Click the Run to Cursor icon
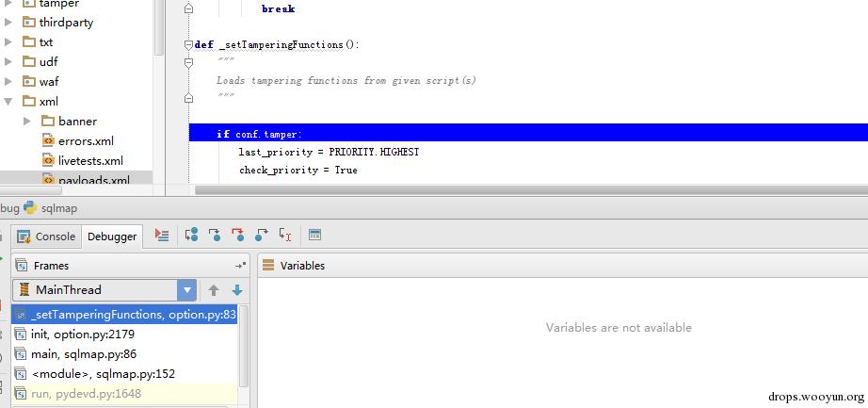This screenshot has width=868, height=408. 284,236
